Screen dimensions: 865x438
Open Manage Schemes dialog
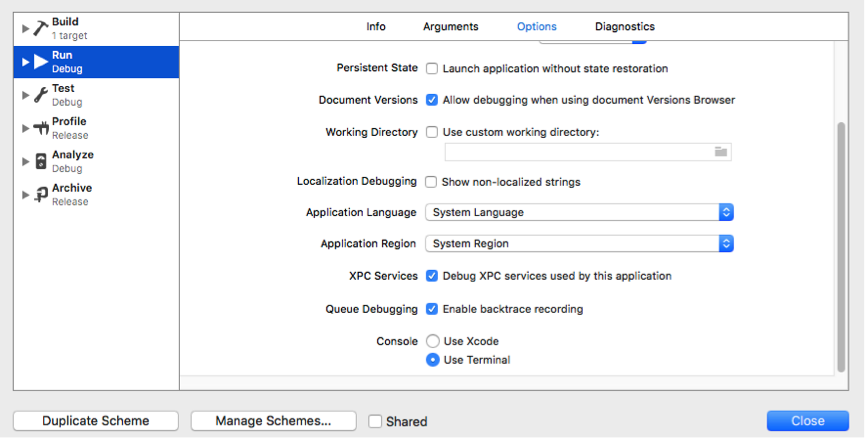click(x=274, y=421)
